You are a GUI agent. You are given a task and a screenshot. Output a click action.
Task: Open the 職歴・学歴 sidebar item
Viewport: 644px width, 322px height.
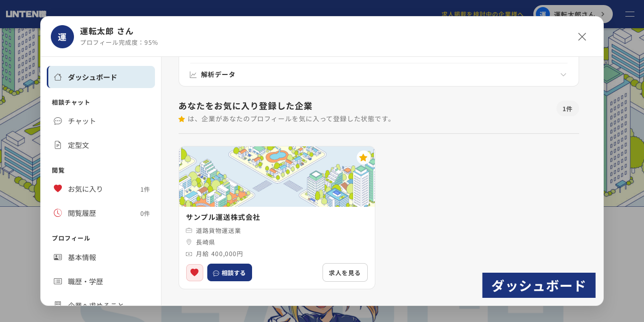tap(101, 281)
